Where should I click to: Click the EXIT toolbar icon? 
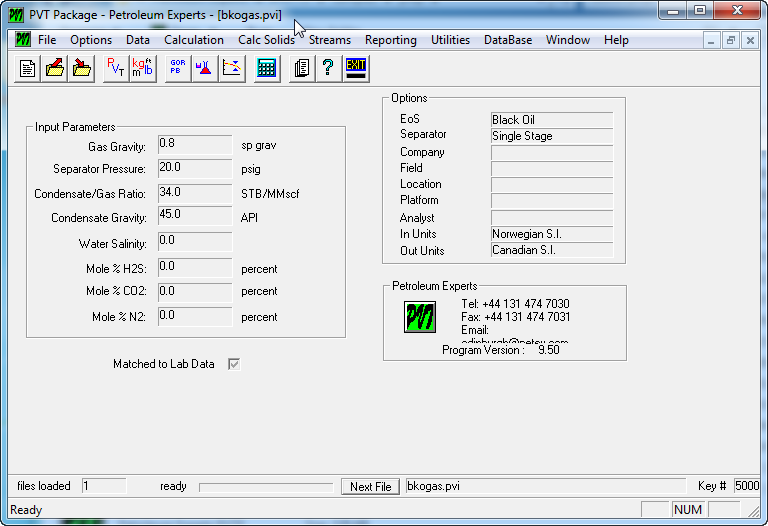tap(356, 69)
